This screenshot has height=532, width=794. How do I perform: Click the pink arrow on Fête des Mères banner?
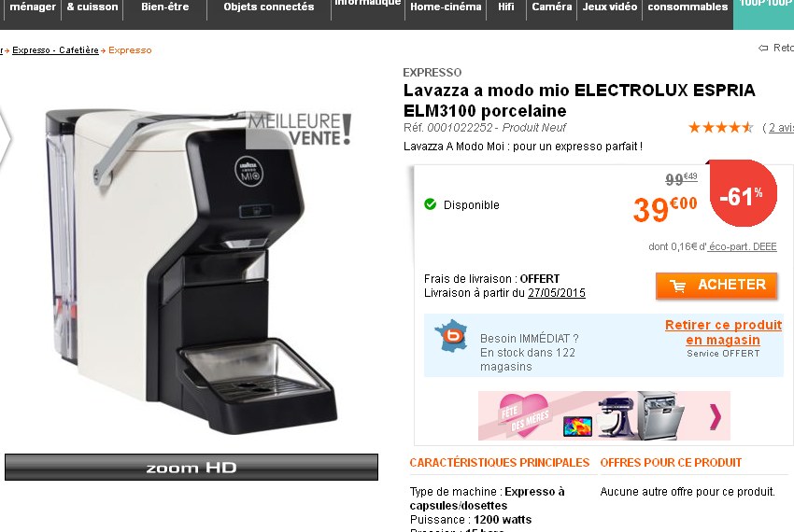[x=715, y=416]
